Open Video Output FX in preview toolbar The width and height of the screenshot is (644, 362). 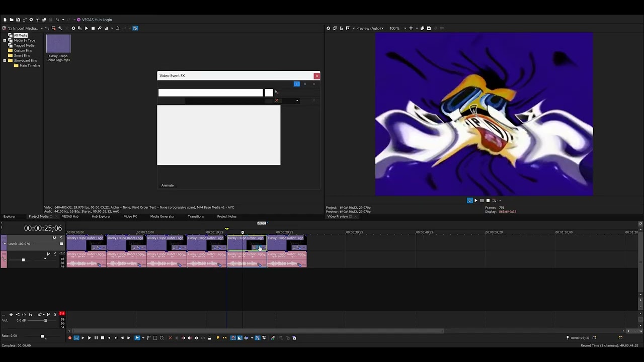pyautogui.click(x=341, y=28)
